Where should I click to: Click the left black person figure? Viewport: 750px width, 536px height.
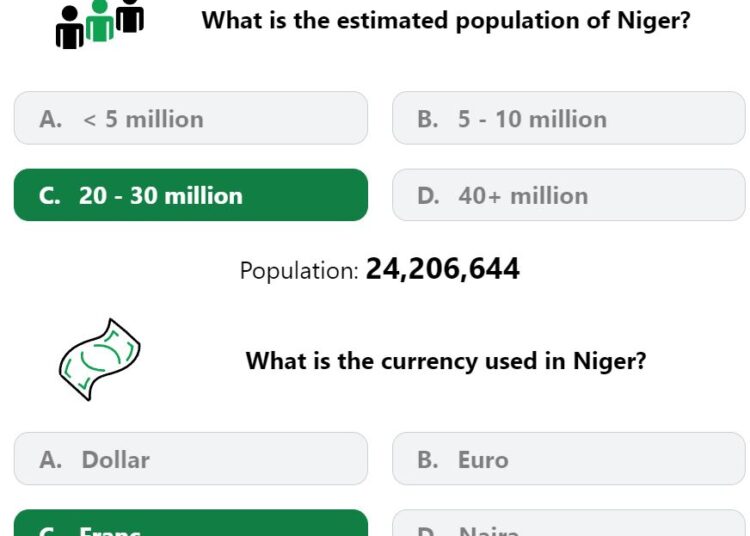click(70, 28)
